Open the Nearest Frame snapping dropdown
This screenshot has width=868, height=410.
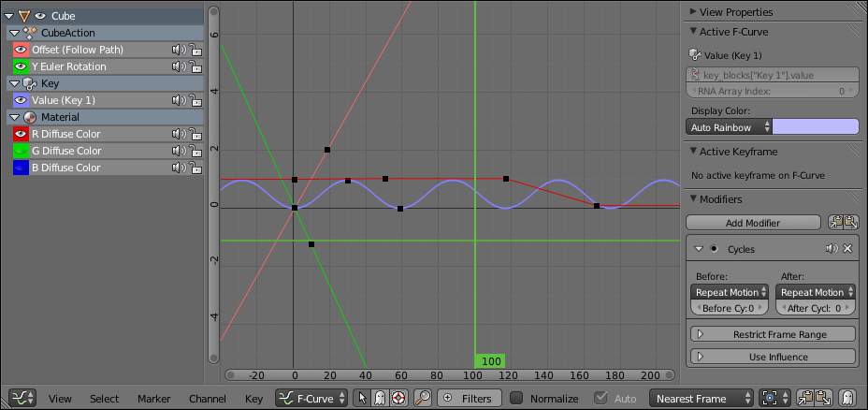pos(702,399)
